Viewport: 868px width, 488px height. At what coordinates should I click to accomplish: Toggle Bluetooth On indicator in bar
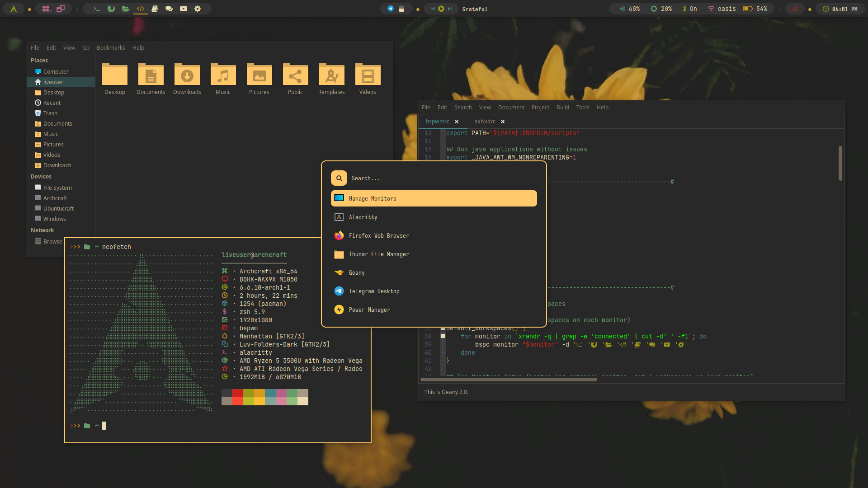(x=689, y=9)
